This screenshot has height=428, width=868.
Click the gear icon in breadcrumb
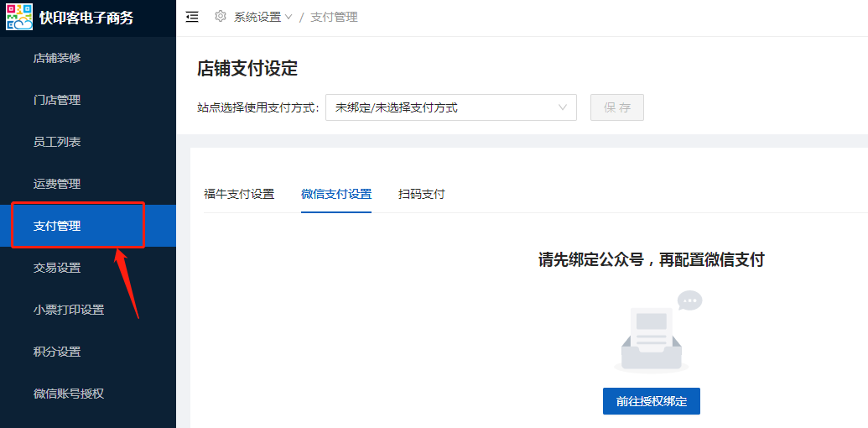tap(221, 17)
